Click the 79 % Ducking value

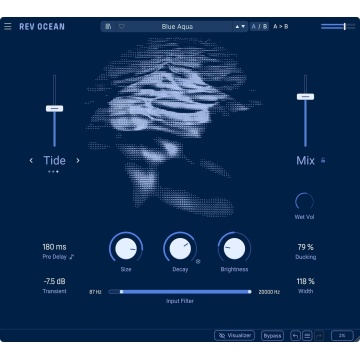point(306,247)
